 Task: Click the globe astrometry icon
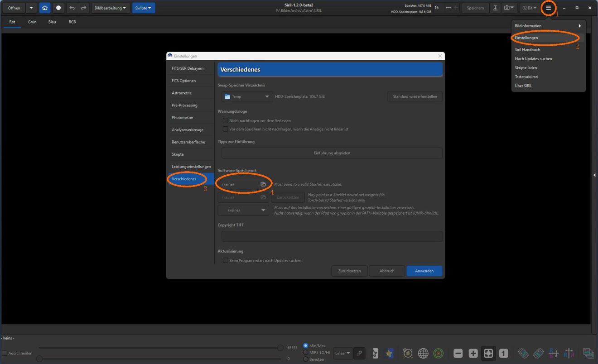[x=423, y=353]
